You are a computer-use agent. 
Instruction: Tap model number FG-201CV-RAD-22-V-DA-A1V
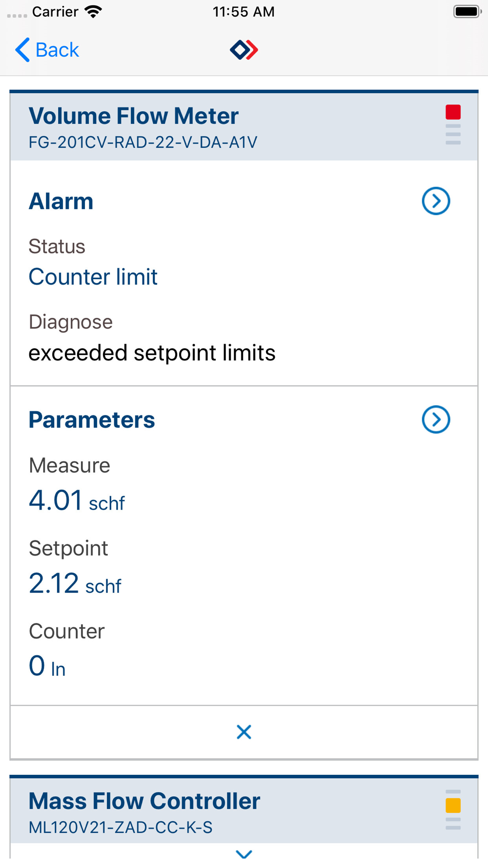[143, 143]
